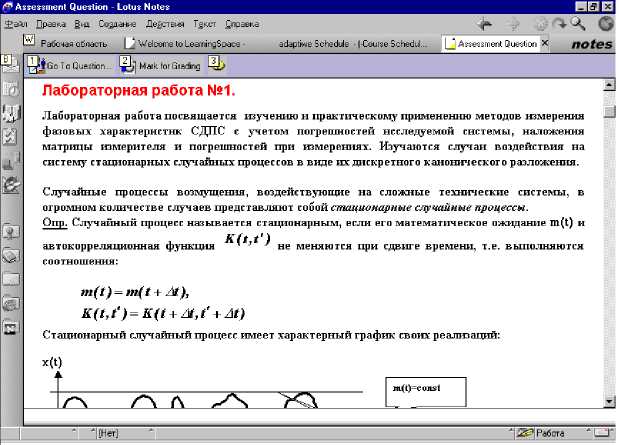Click the formula m(t)=m(t+Δt)

click(135, 292)
